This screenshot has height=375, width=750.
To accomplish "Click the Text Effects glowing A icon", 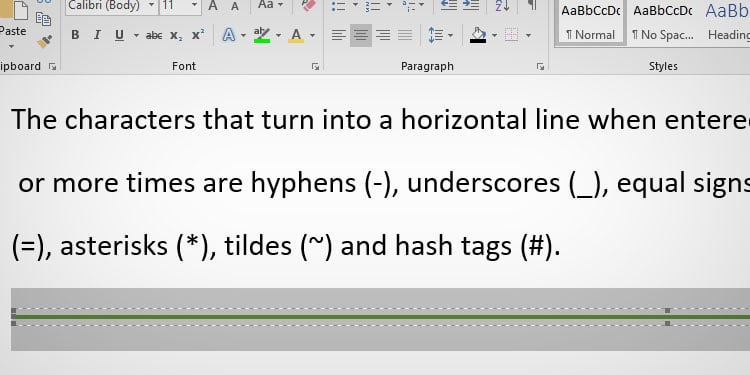I will pos(229,35).
